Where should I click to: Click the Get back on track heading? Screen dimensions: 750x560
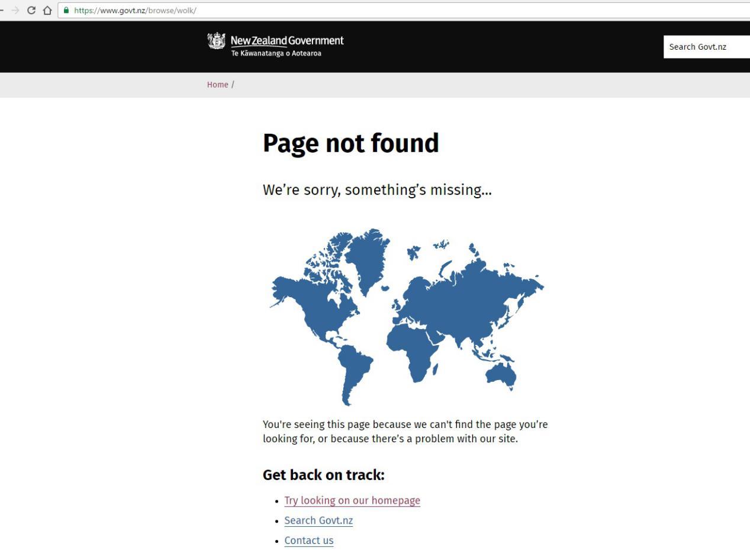tap(324, 475)
